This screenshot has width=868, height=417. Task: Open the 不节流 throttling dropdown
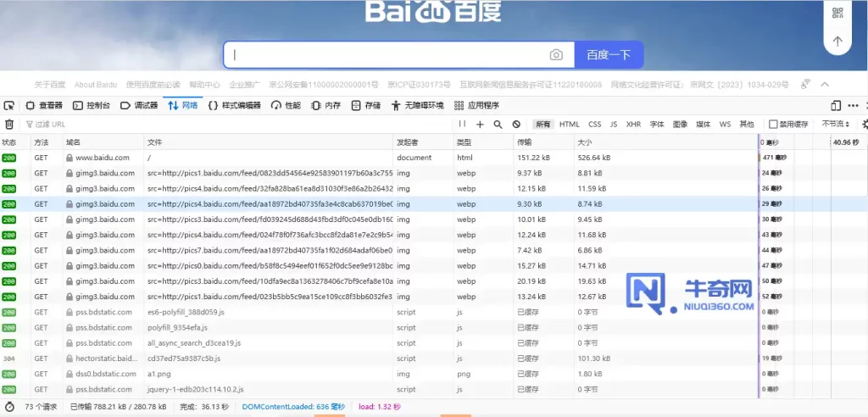click(836, 125)
